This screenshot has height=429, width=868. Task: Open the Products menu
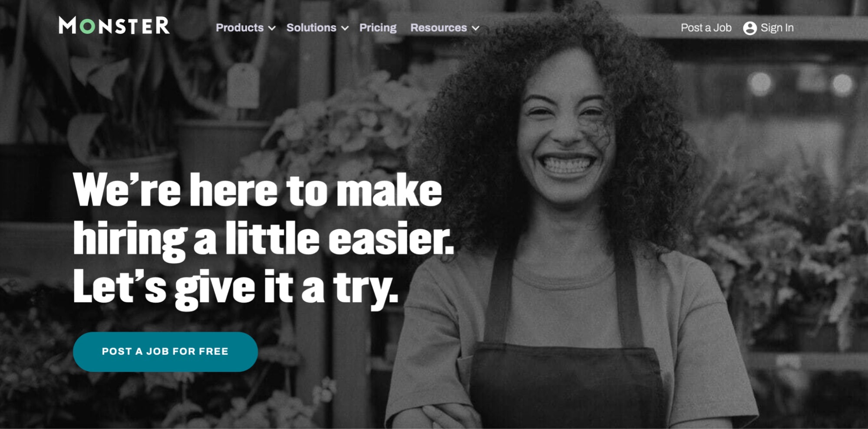pyautogui.click(x=240, y=28)
